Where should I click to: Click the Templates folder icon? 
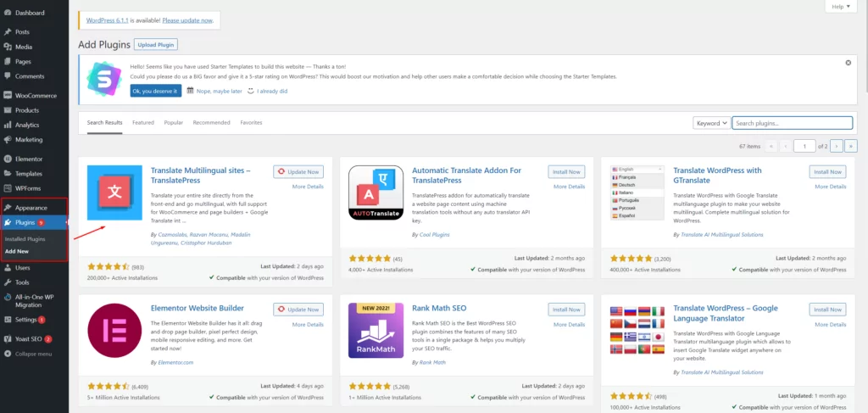click(8, 173)
